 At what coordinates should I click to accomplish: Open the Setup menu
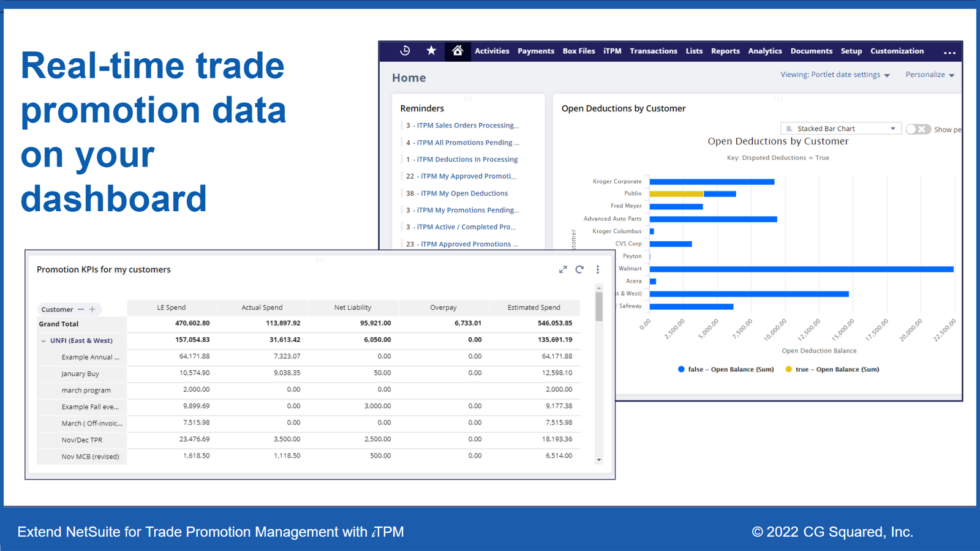coord(851,51)
